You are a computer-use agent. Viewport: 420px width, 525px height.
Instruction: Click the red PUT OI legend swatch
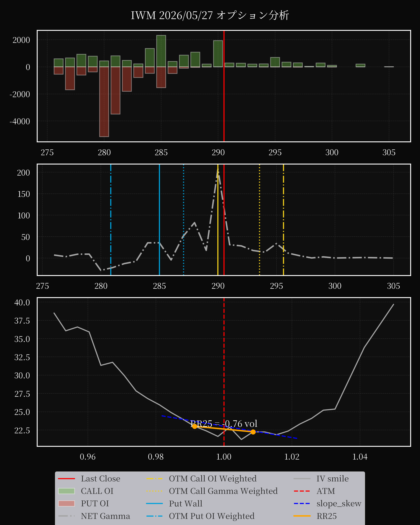click(66, 504)
